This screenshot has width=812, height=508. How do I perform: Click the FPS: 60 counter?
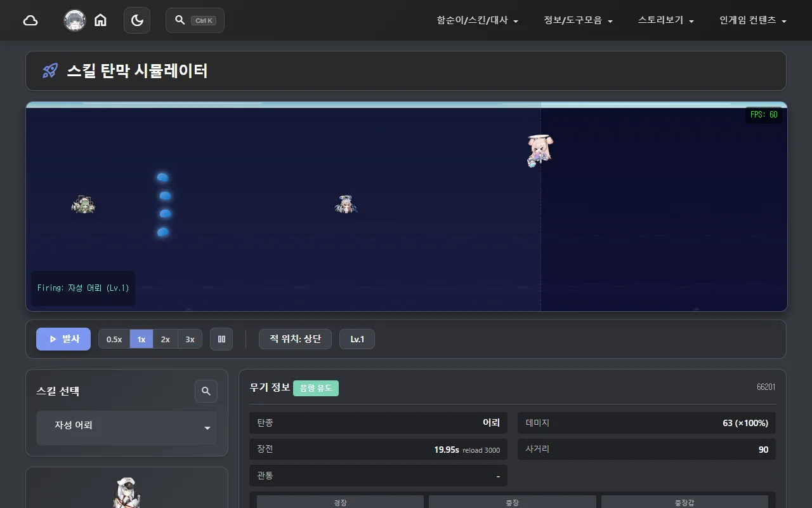[764, 115]
